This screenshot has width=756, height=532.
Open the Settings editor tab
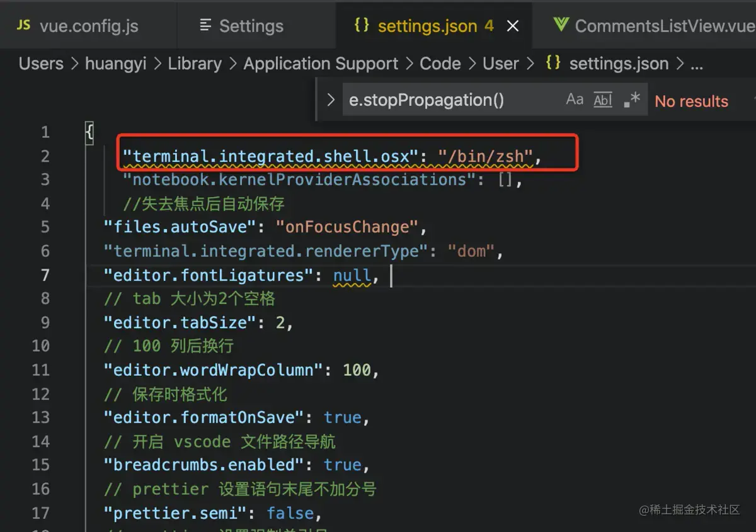[251, 26]
